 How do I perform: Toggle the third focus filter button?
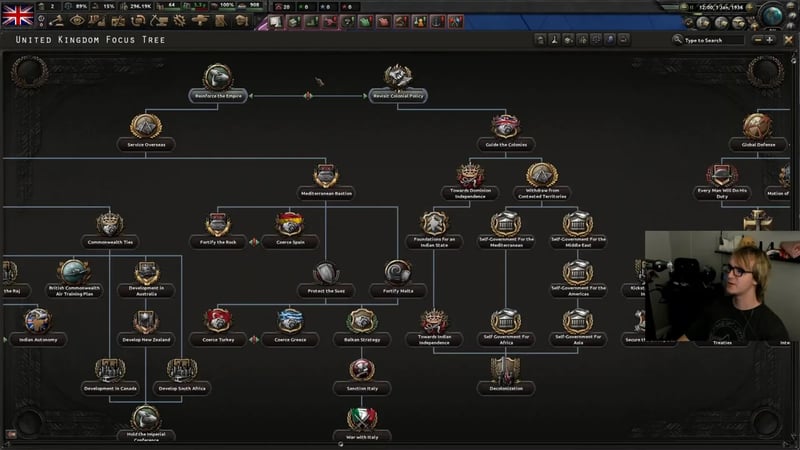pos(568,40)
